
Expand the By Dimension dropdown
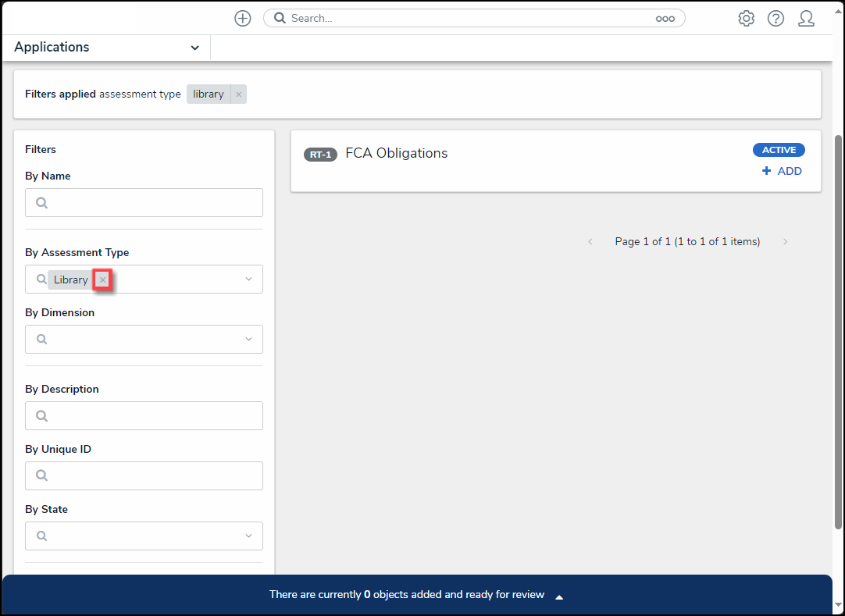248,340
